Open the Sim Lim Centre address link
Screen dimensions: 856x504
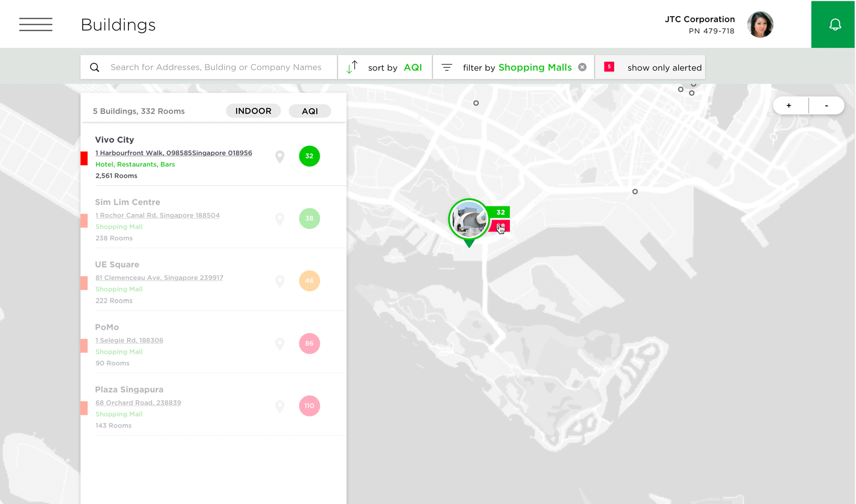point(157,215)
